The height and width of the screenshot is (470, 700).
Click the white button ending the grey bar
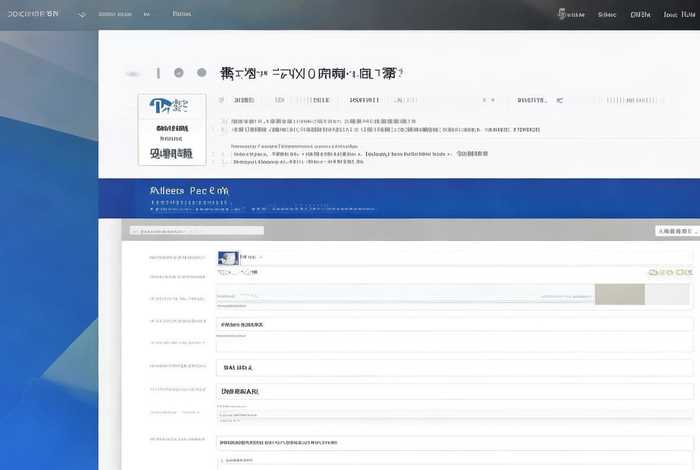pyautogui.click(x=677, y=231)
